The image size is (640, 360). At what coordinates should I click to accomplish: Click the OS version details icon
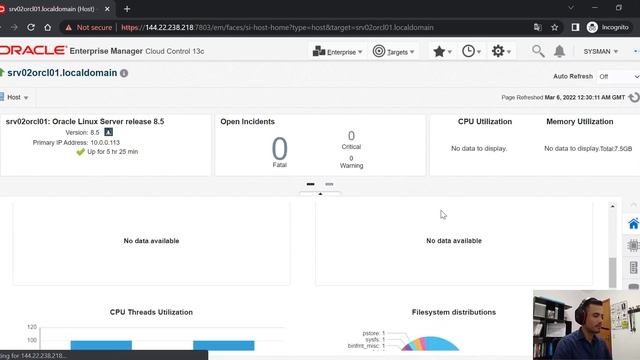108,132
